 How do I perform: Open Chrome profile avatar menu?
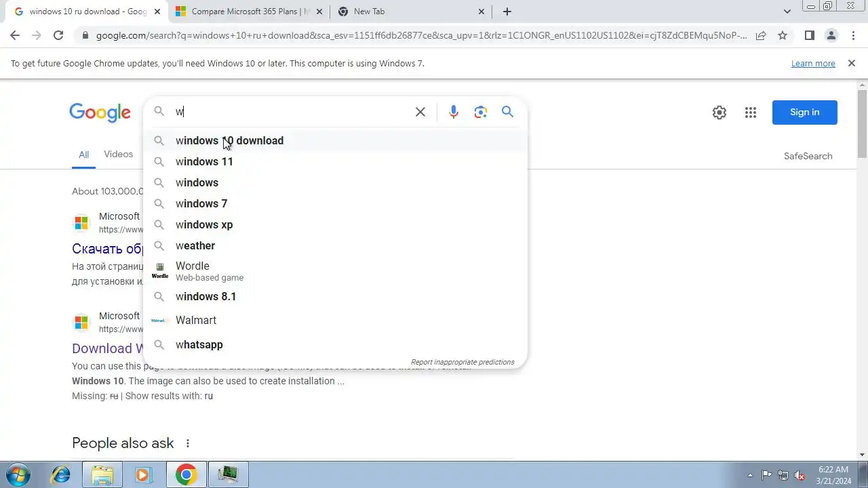831,35
